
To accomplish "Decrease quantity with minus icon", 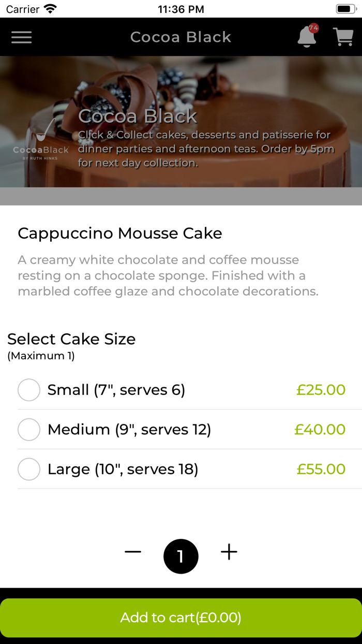I will (133, 552).
